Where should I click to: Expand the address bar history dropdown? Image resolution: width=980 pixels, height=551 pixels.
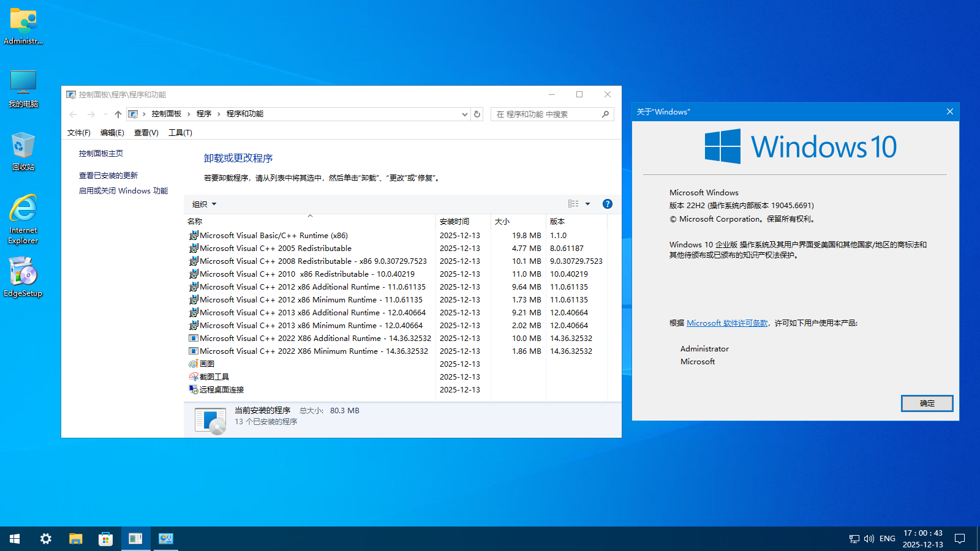(464, 114)
